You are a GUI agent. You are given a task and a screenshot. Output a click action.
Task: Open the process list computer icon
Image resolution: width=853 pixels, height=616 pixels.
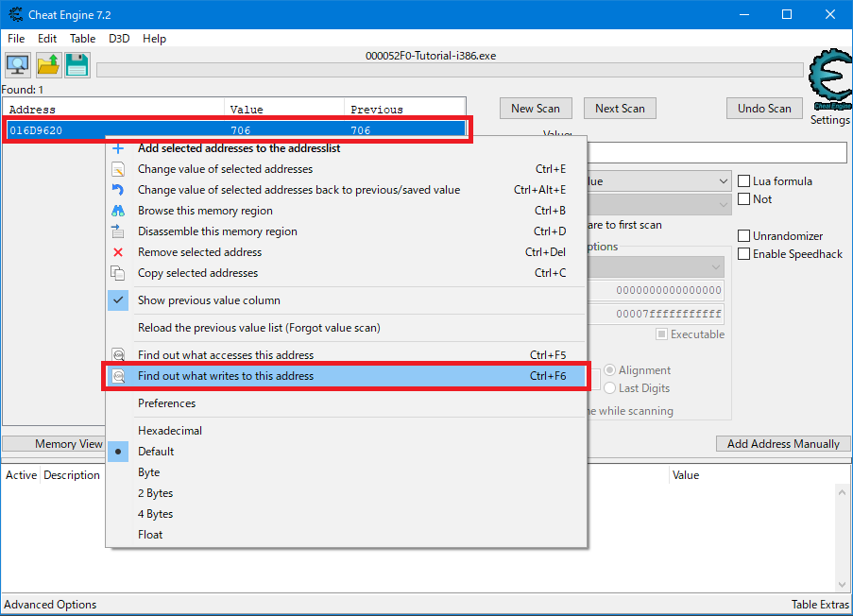pyautogui.click(x=17, y=65)
